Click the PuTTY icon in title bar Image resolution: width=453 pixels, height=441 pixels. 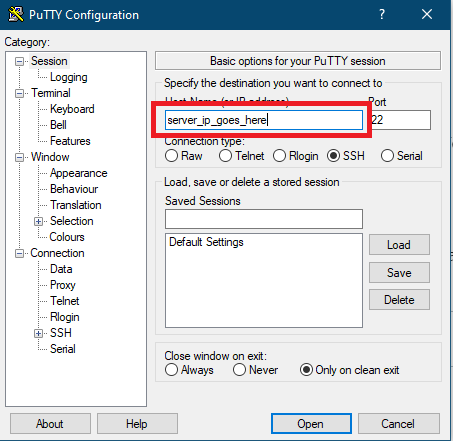point(16,14)
